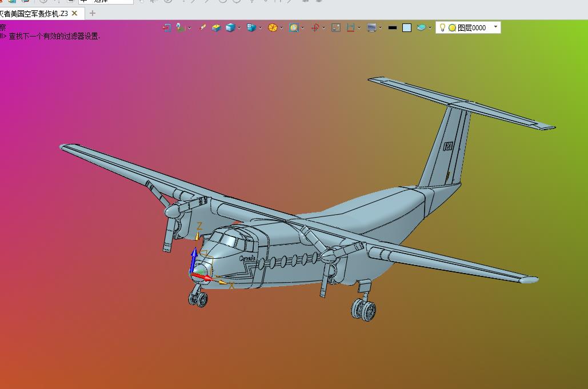Click the zoom magnifier icon

click(x=294, y=28)
